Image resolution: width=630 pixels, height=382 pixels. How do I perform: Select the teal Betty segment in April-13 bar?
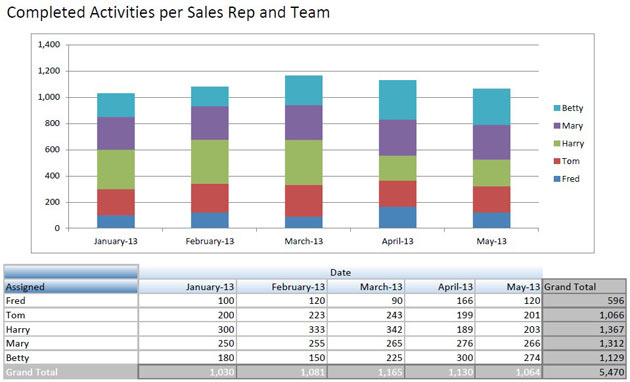pyautogui.click(x=398, y=100)
